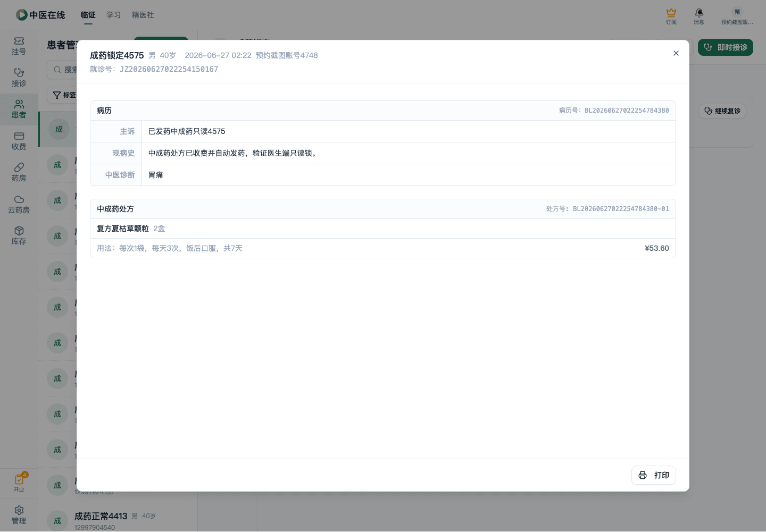Click the 即时接诊 button
Screen dimensions: 766x532
click(x=726, y=47)
